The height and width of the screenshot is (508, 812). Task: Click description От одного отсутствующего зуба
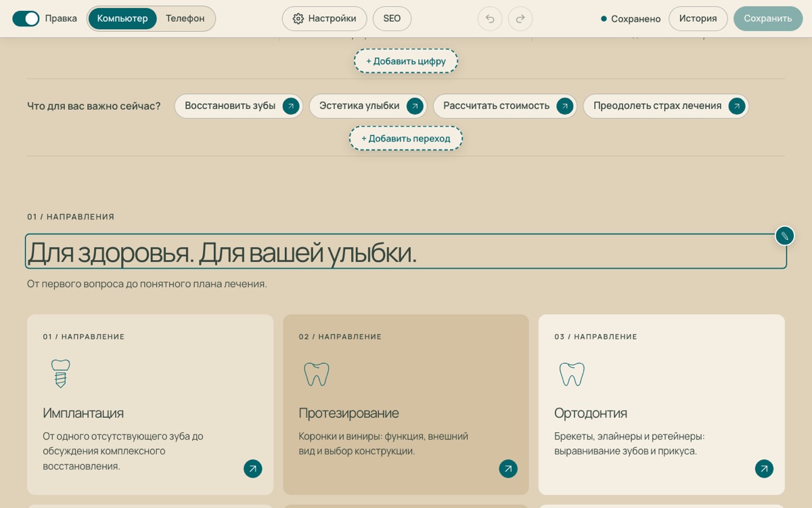[123, 451]
